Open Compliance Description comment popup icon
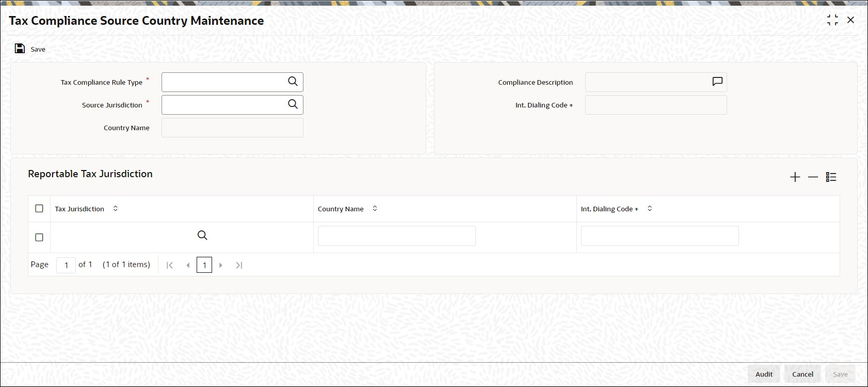Screen dimensions: 868x387 click(x=717, y=82)
